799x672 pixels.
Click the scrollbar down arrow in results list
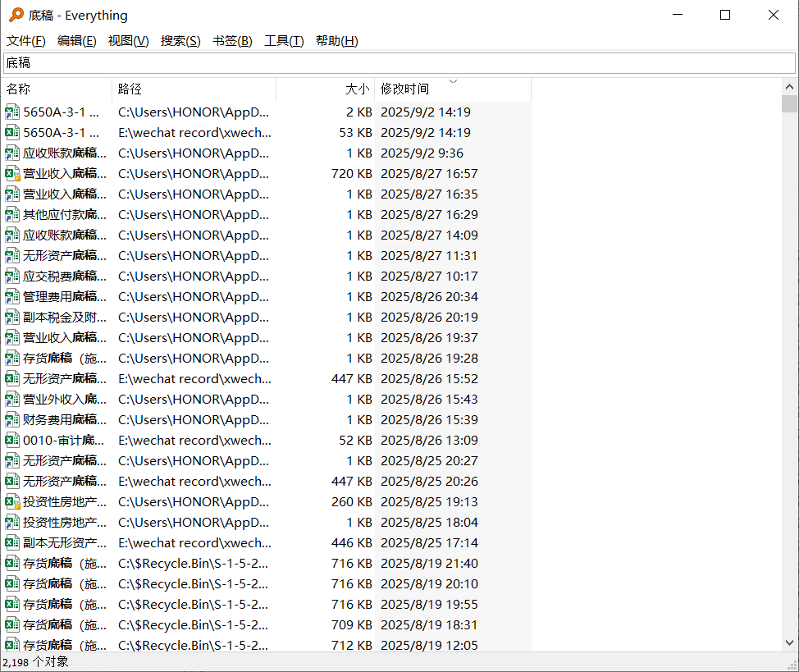pyautogui.click(x=789, y=643)
